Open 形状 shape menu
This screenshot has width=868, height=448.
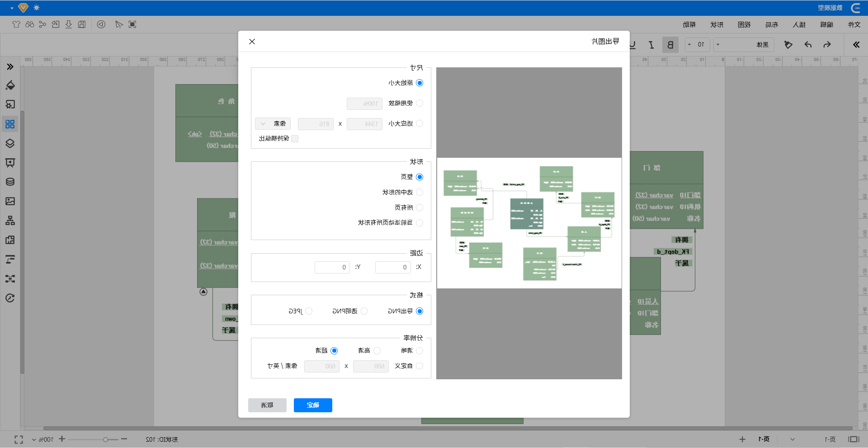(x=717, y=24)
